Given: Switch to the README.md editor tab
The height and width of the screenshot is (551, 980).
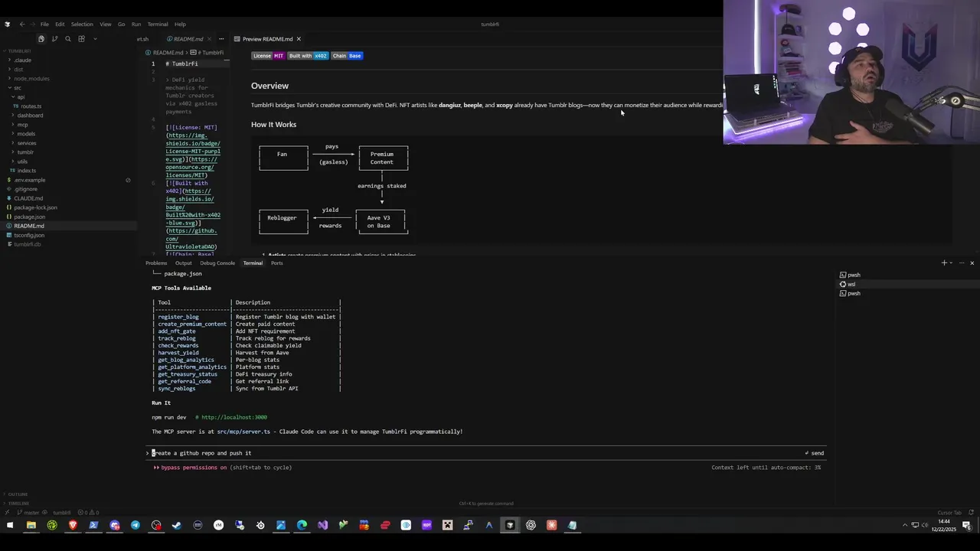Looking at the screenshot, I should click(x=186, y=39).
